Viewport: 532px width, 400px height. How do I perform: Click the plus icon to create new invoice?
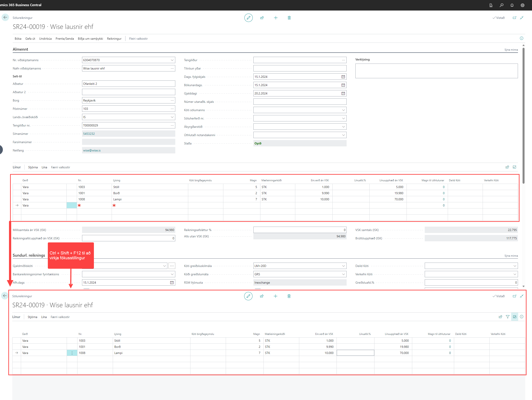pos(276,18)
